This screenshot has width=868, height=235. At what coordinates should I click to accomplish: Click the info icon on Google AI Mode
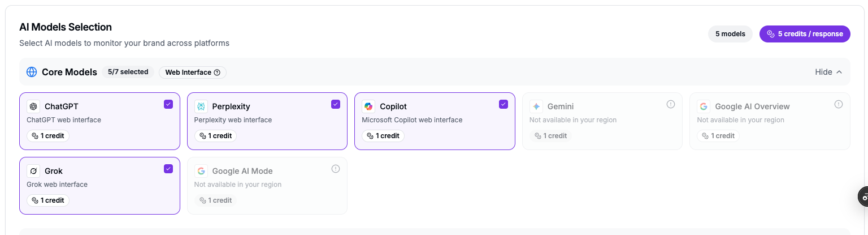[336, 169]
